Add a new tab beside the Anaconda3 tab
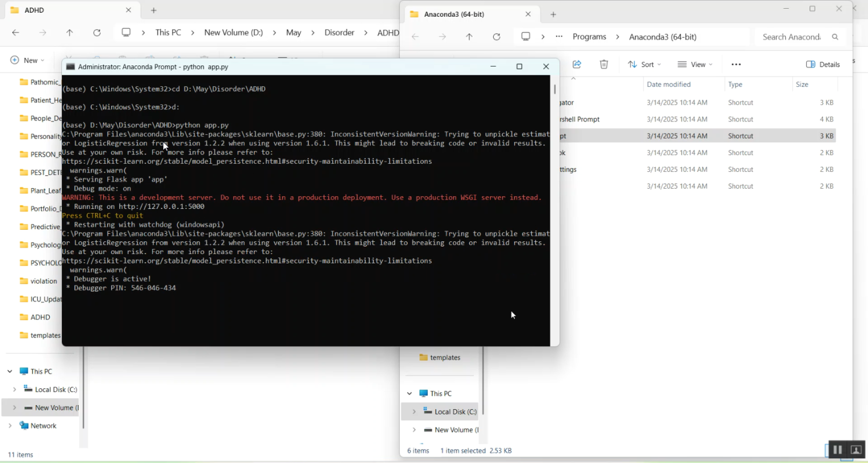The image size is (868, 463). pyautogui.click(x=553, y=14)
